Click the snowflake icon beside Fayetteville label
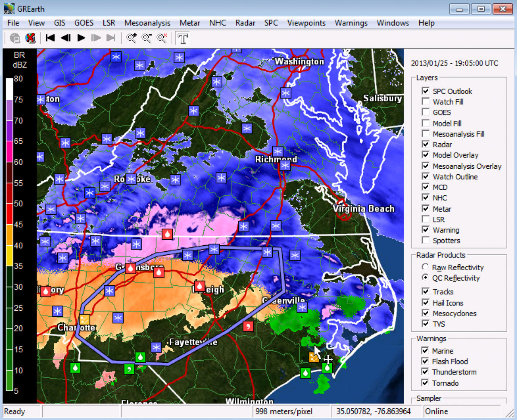This screenshot has width=517, height=420. point(156,347)
